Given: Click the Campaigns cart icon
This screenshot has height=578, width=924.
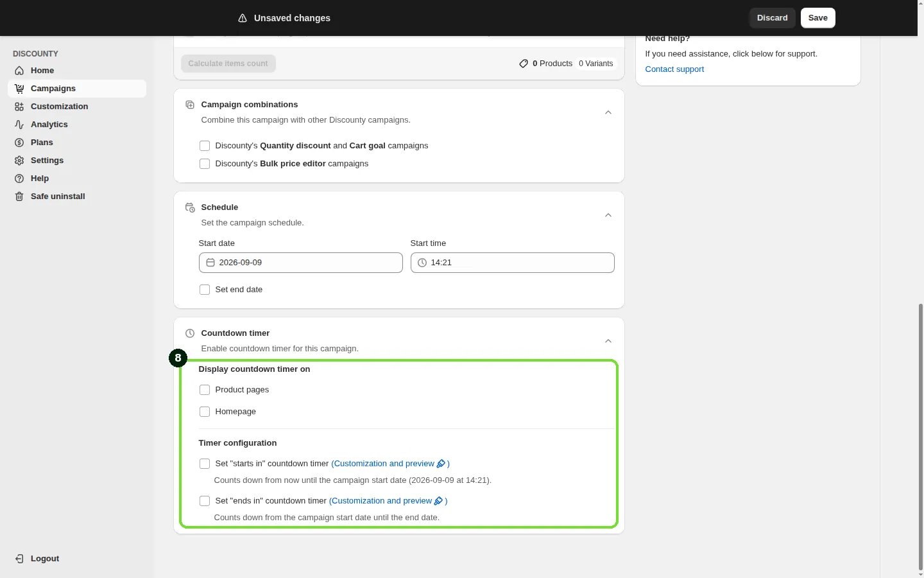Looking at the screenshot, I should click(19, 89).
